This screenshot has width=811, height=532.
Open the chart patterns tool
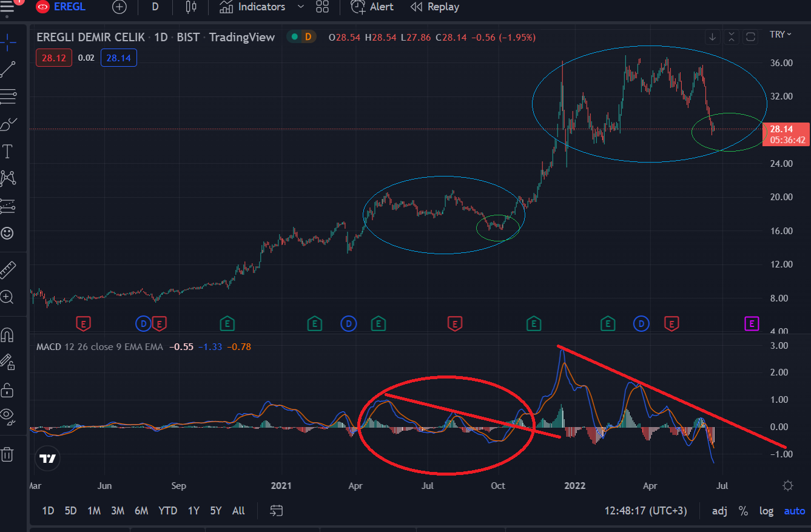coord(8,178)
